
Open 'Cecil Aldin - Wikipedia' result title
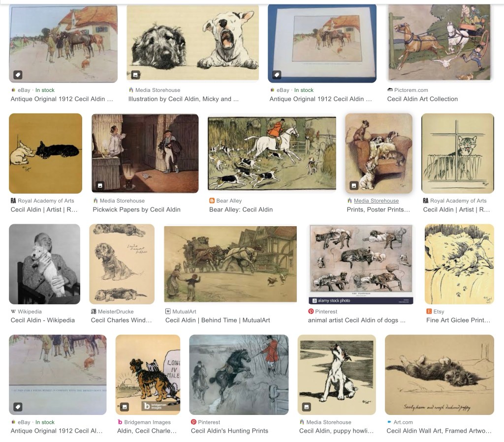[x=43, y=320]
